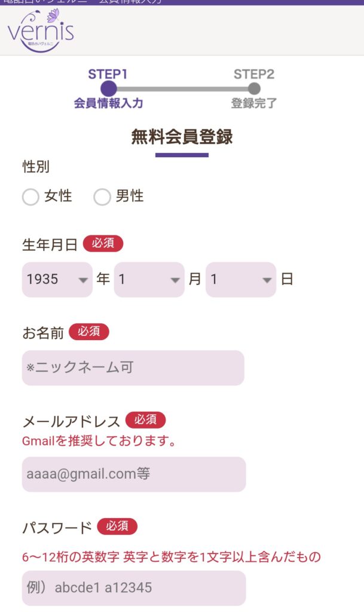Focus the メールアドレス email input field
Viewport: 364px width, 612px height.
point(133,475)
